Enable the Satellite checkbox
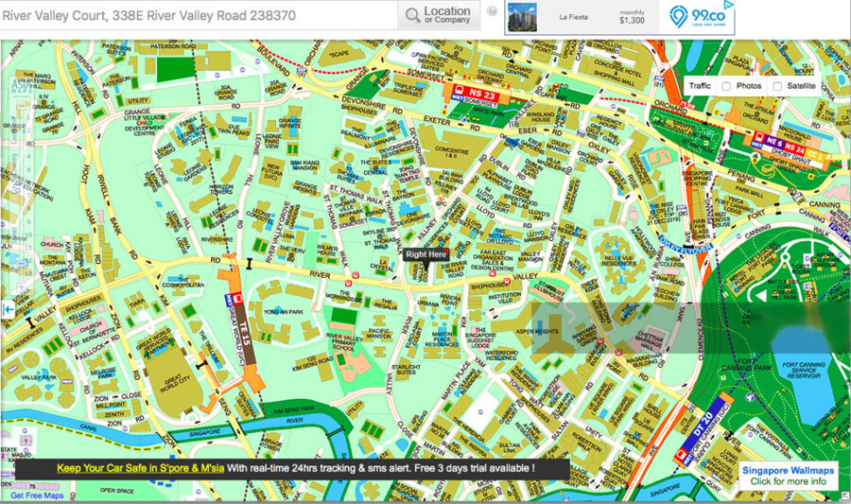Viewport: 851px width, 504px height. [777, 86]
